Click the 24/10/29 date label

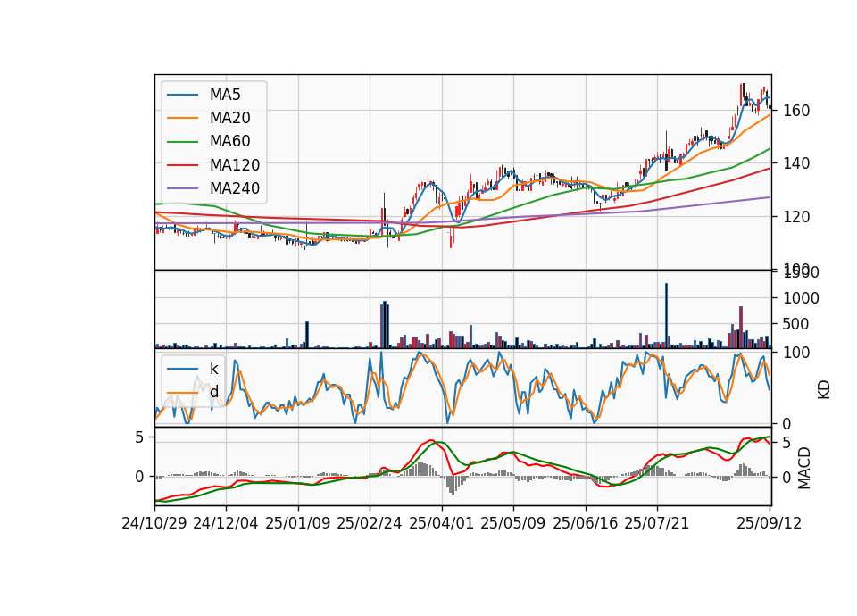pos(154,524)
